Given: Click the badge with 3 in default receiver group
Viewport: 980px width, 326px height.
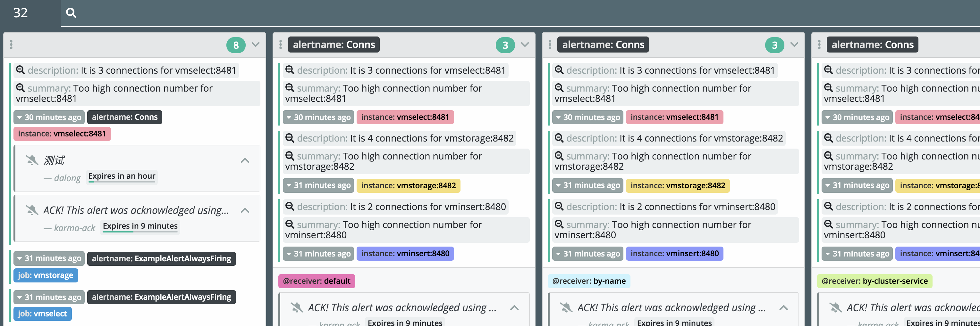Looking at the screenshot, I should pyautogui.click(x=505, y=45).
